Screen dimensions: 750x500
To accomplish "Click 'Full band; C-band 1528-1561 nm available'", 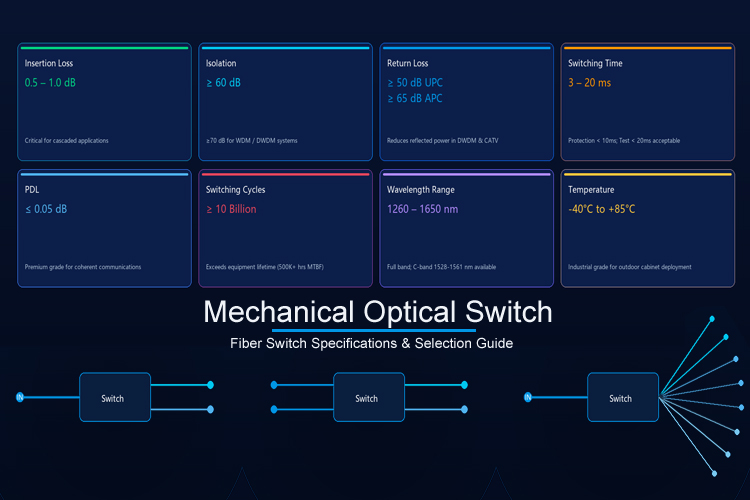I will click(x=441, y=267).
